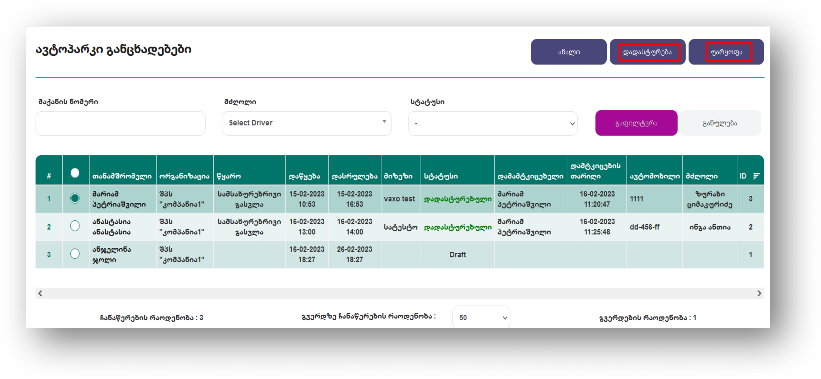The width and height of the screenshot is (821, 379).
Task: Focus the მანქანის ნომერი input field
Action: [120, 124]
